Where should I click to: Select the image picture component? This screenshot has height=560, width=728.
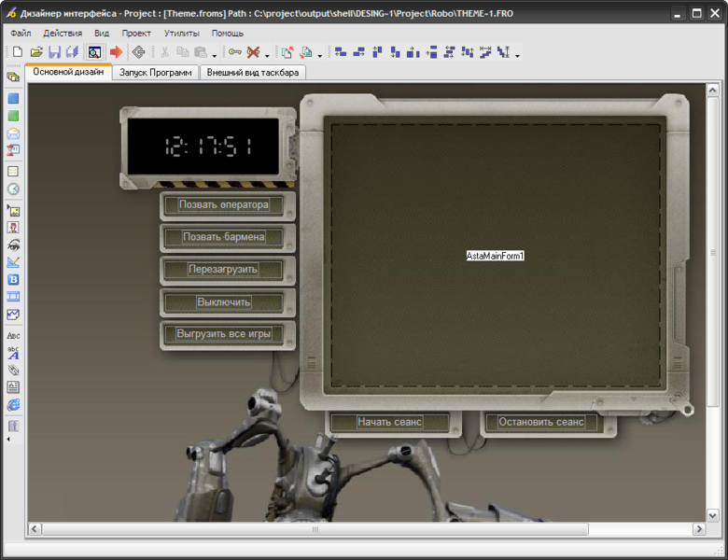(x=13, y=211)
